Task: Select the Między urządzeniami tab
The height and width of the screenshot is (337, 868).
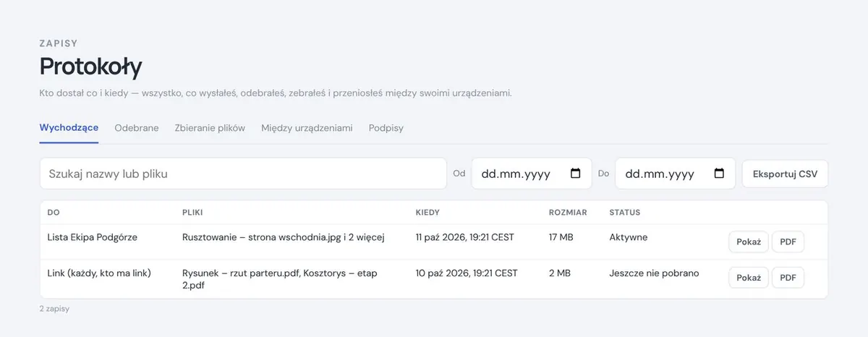Action: [x=307, y=128]
